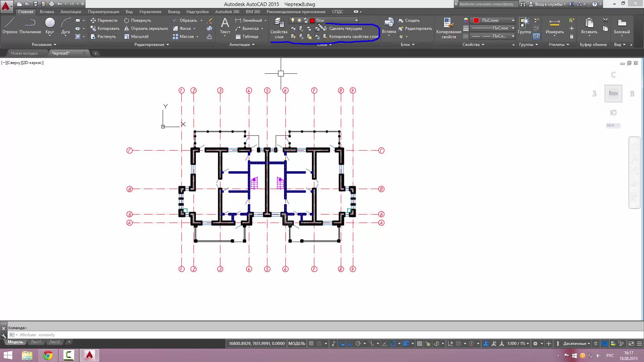
Task: Toggle the МОДЕЛЬ model space button
Action: click(x=297, y=344)
